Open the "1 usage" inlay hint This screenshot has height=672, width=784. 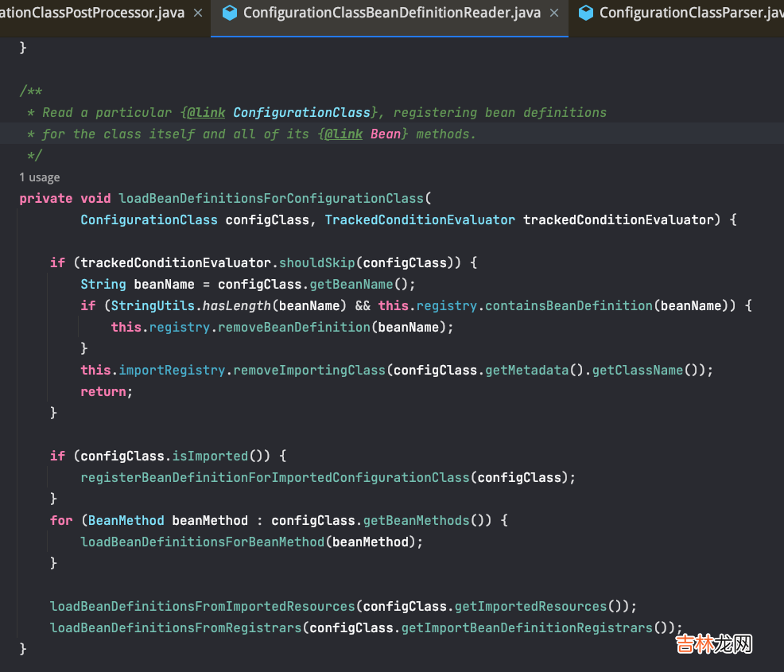coord(40,177)
